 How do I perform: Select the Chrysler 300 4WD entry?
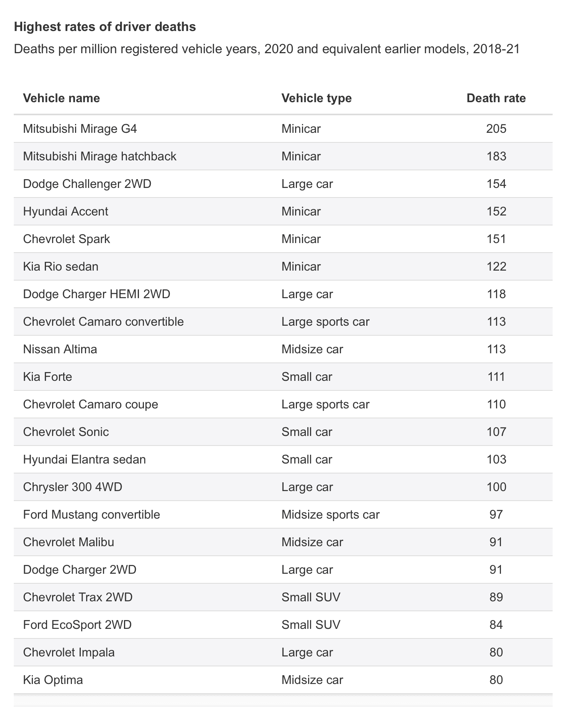[x=73, y=487]
